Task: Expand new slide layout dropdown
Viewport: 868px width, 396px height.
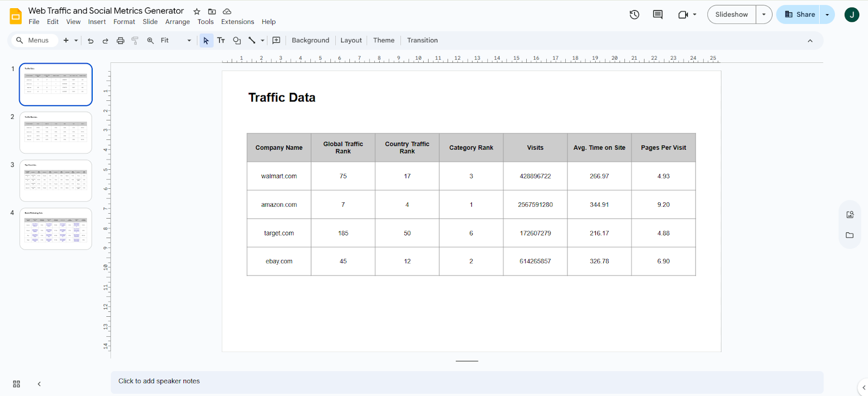Action: click(x=76, y=41)
